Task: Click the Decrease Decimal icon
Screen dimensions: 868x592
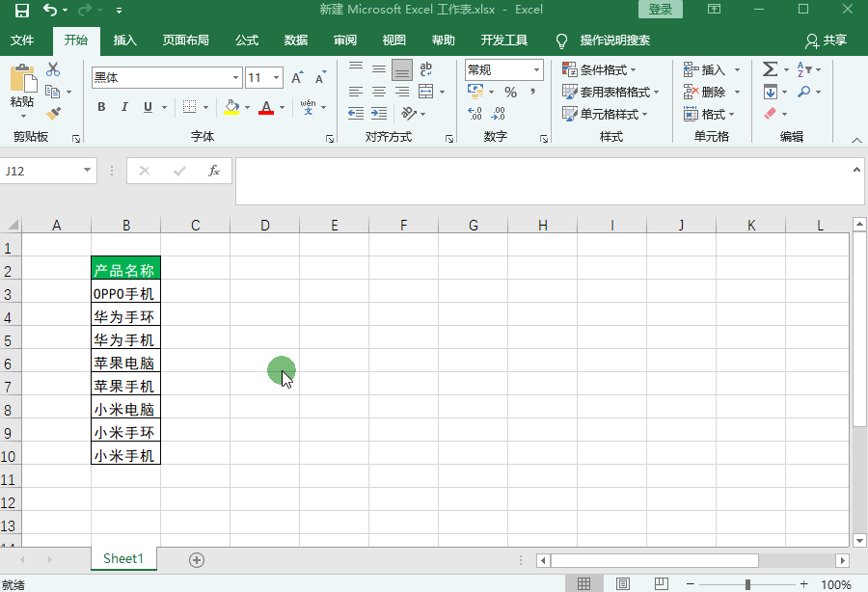Action: click(x=498, y=114)
